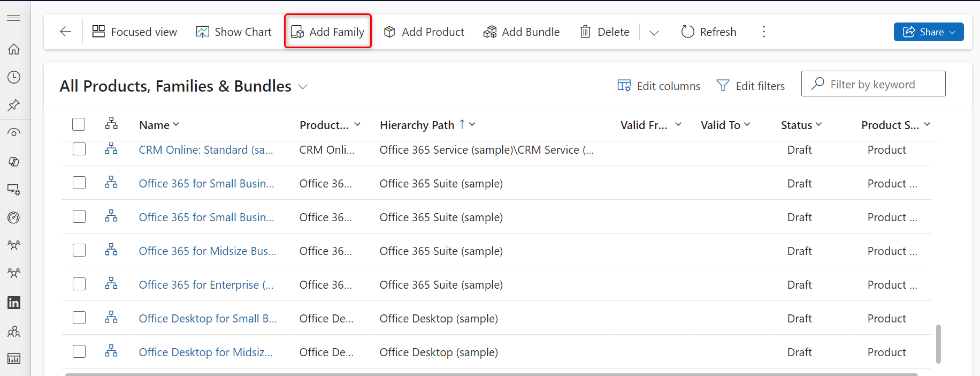This screenshot has width=980, height=376.
Task: Click hierarchy icon for Office 365 Enterprise
Action: (x=111, y=283)
